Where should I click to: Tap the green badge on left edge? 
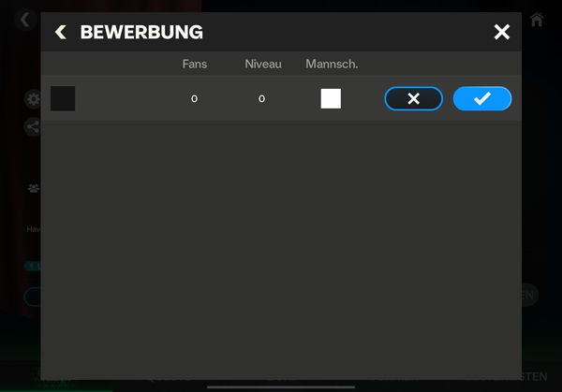[x=33, y=267]
